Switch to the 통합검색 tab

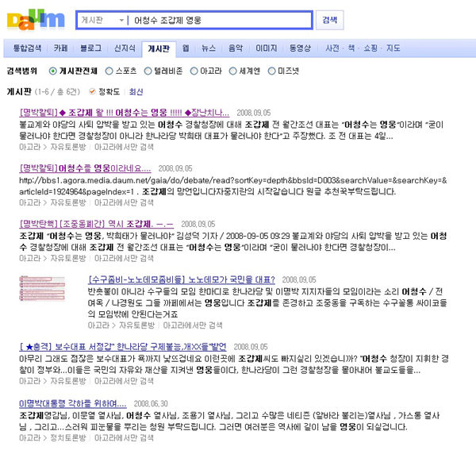pos(27,48)
